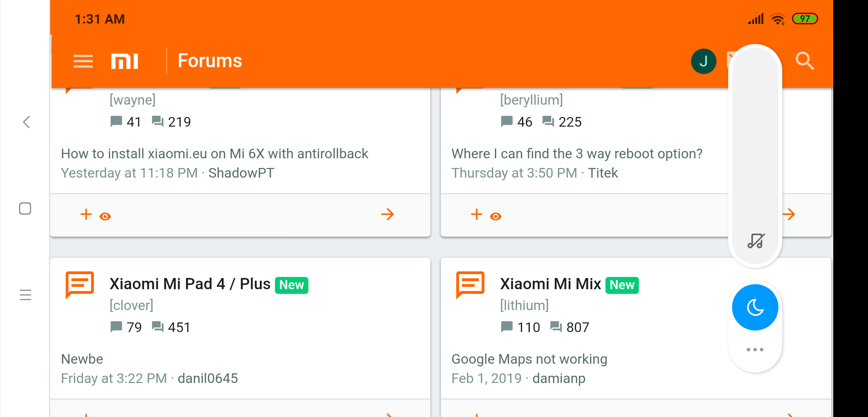The width and height of the screenshot is (868, 417).
Task: Open the J user avatar menu
Action: 704,61
